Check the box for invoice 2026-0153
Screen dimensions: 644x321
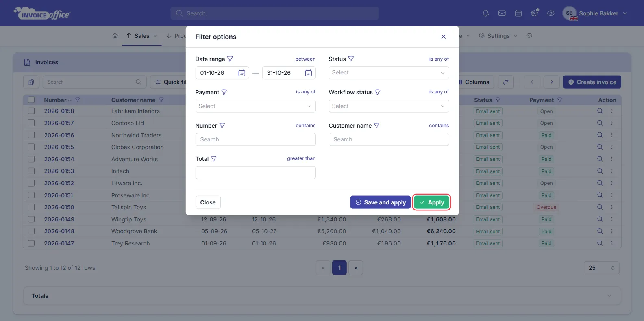click(x=31, y=171)
